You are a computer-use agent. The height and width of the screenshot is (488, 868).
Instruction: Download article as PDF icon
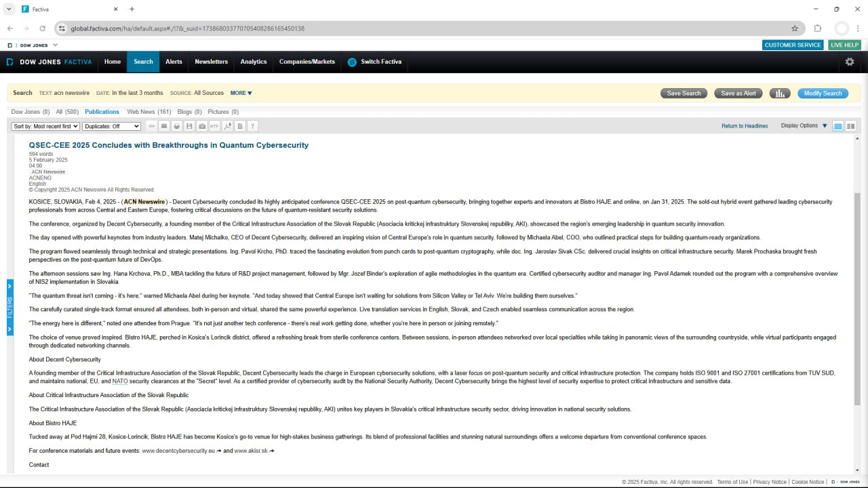pos(227,126)
